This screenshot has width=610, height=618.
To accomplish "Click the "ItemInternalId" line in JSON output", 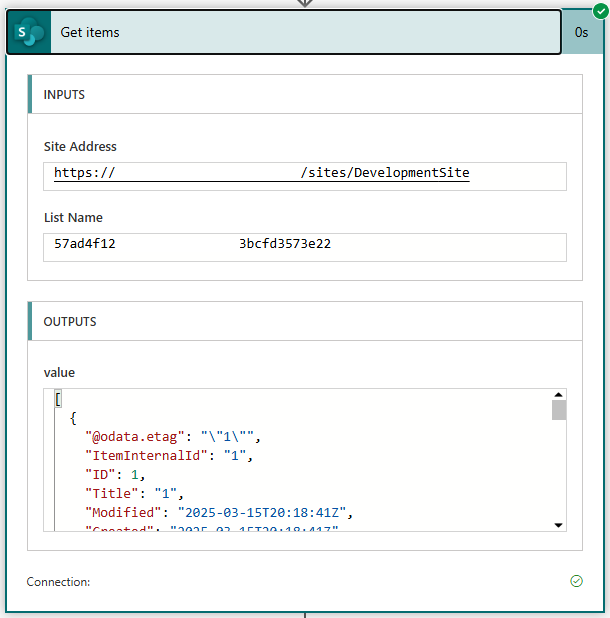I will coord(167,455).
